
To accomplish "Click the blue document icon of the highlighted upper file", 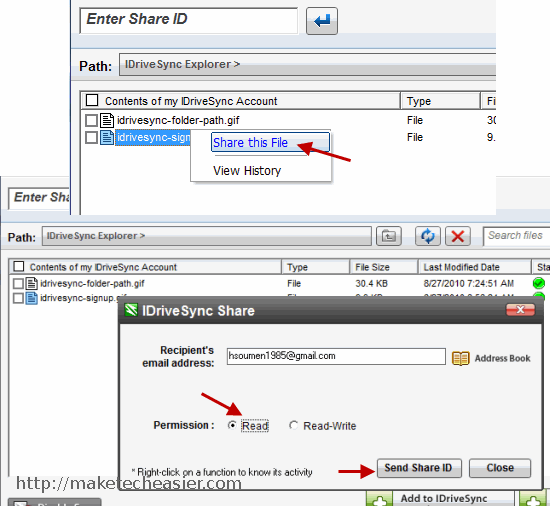I will click(107, 137).
